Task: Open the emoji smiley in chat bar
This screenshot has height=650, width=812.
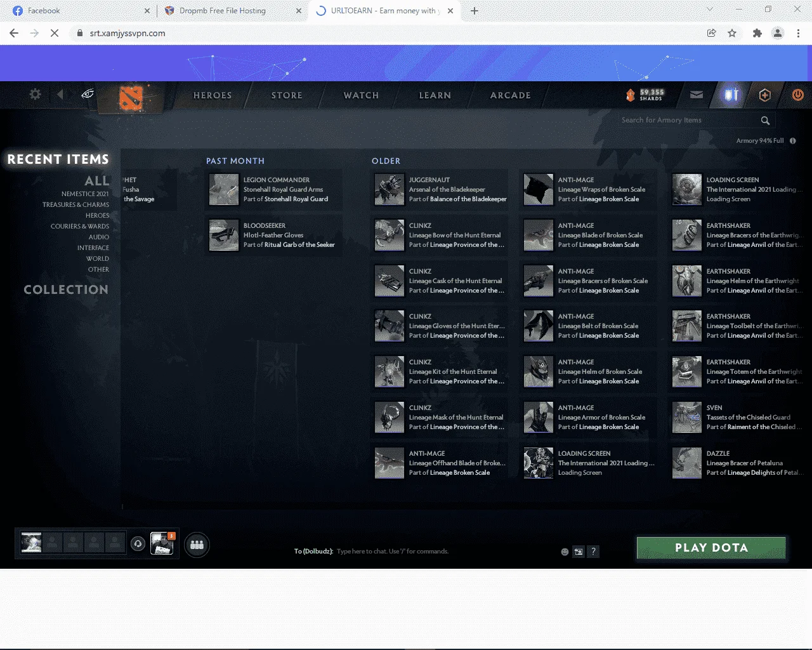Action: click(x=565, y=552)
